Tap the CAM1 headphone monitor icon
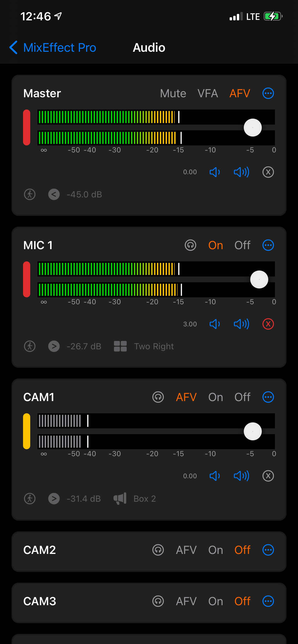Viewport: 298px width, 644px height. point(158,397)
